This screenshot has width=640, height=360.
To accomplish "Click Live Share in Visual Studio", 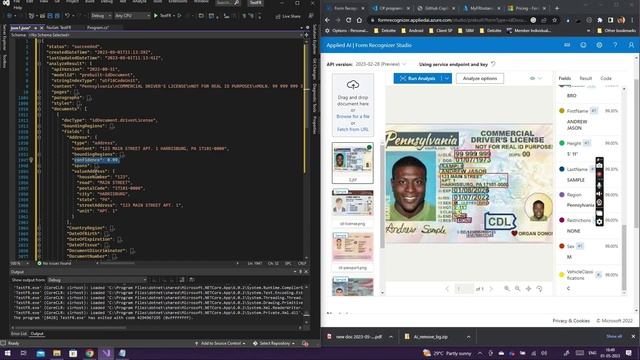I will [x=288, y=16].
